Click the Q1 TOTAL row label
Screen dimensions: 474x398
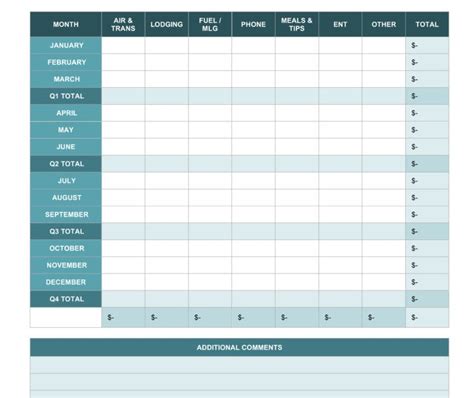66,96
